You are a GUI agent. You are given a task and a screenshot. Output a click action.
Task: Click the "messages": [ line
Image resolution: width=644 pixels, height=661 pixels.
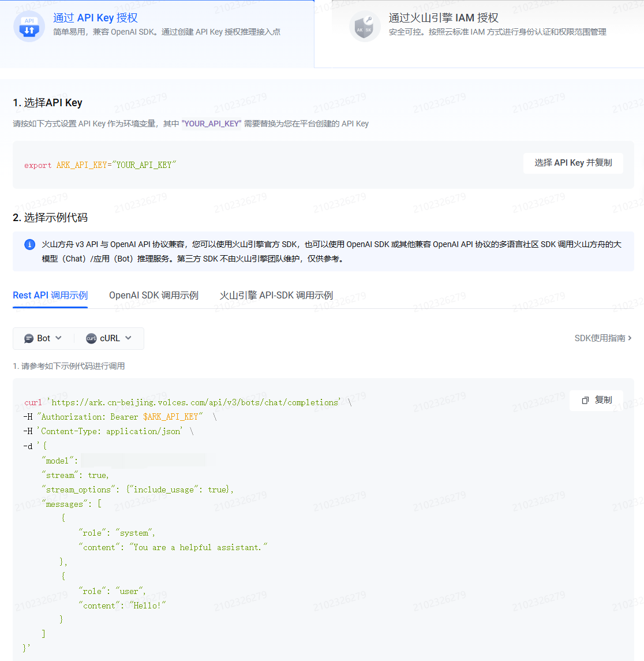click(72, 504)
